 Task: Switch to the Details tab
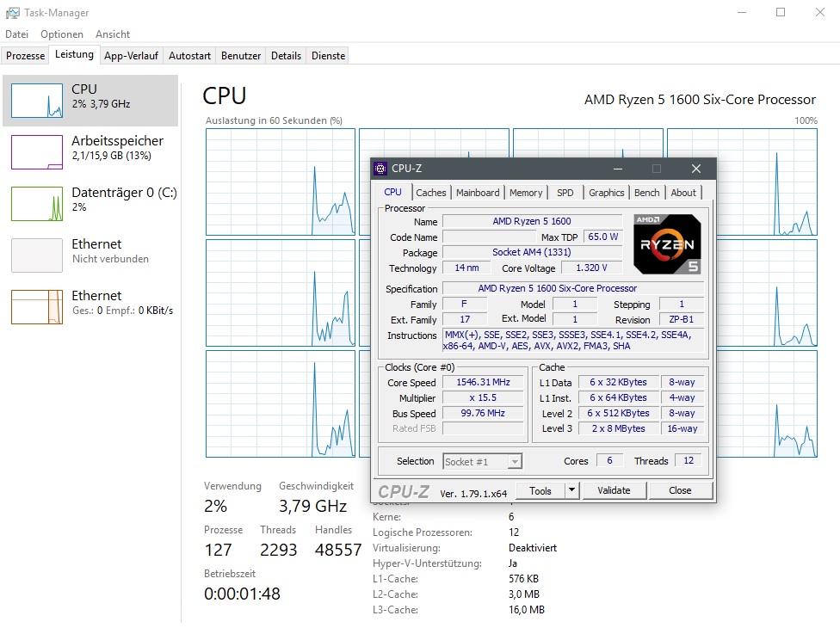coord(286,56)
